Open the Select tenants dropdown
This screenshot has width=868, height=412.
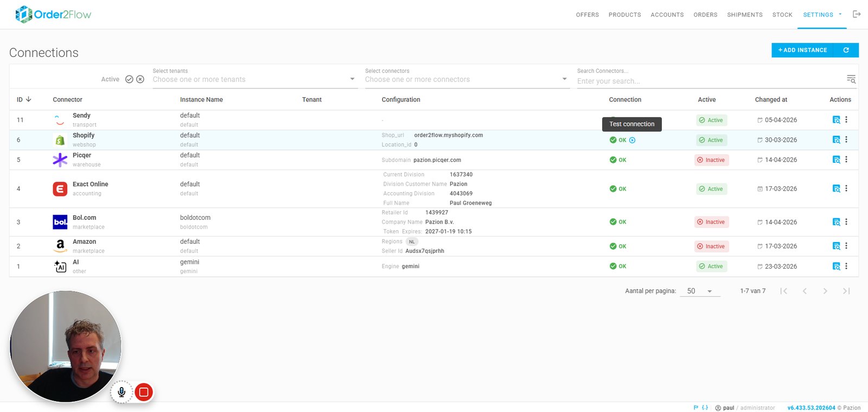point(255,79)
